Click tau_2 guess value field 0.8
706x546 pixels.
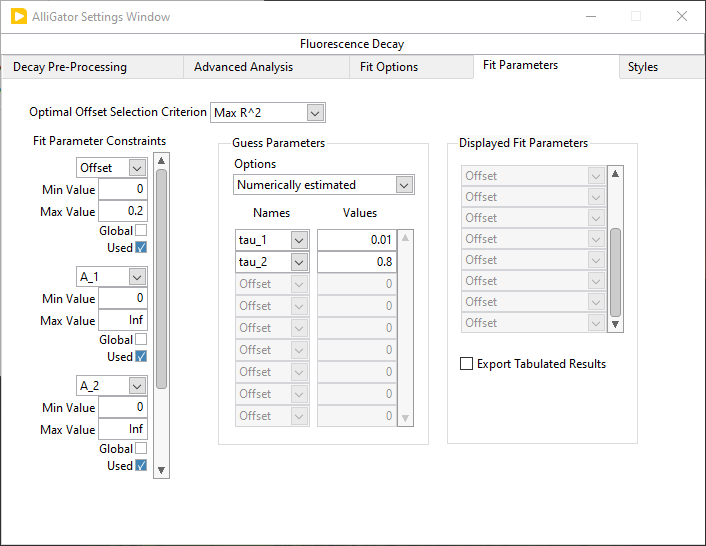tap(357, 262)
